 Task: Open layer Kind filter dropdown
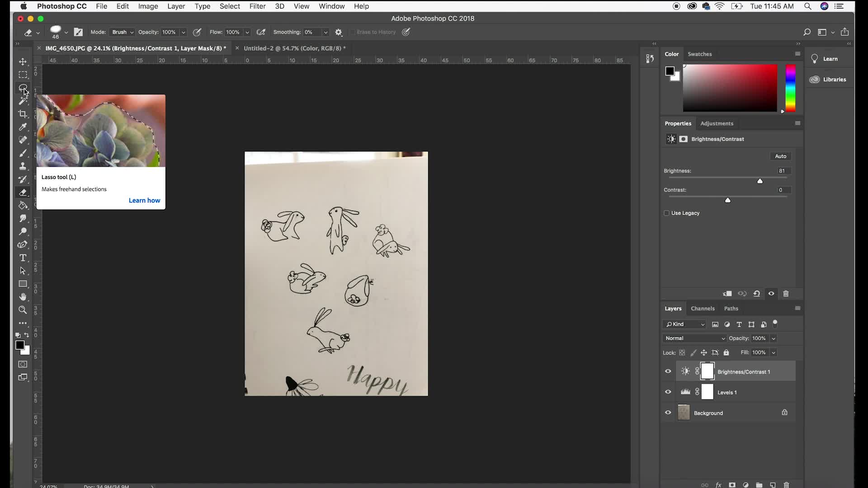click(x=684, y=324)
